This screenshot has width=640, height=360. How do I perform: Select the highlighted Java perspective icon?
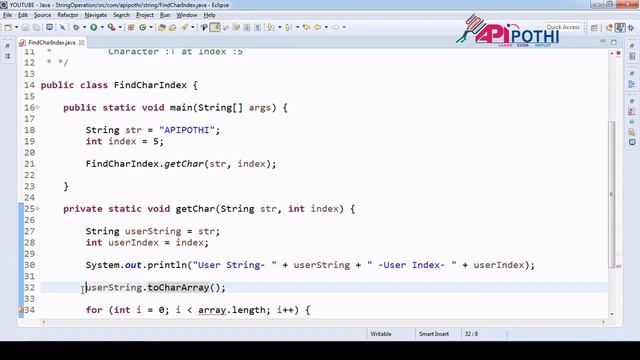tap(620, 27)
